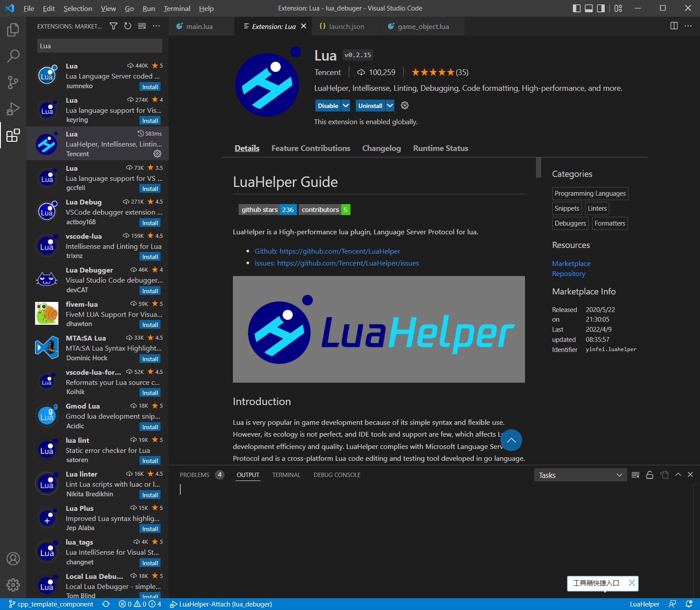Screen dimensions: 700x610
Task: Close the Extension: Lua tab
Action: pos(304,26)
